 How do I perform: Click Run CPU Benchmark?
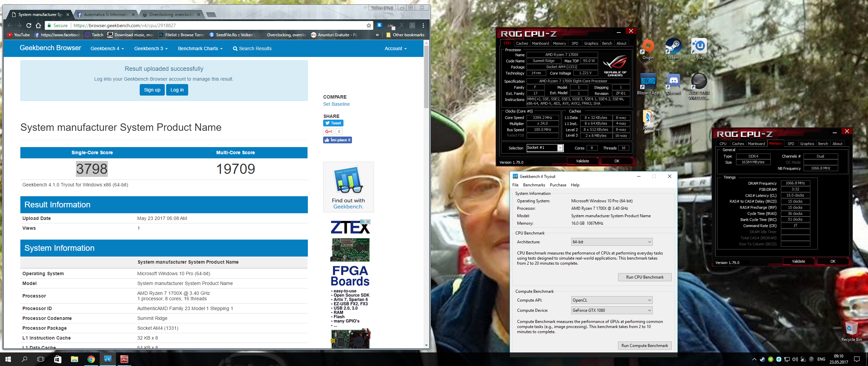click(645, 277)
